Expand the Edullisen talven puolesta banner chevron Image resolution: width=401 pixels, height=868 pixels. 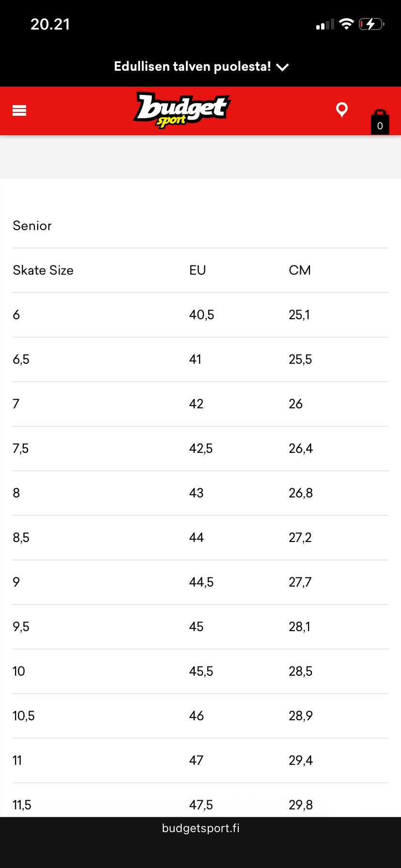[282, 67]
